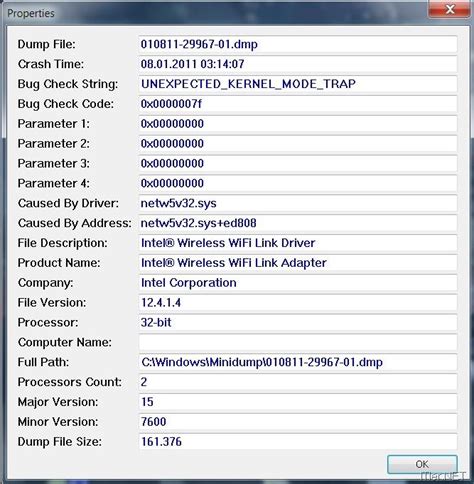Click the Intel Corporation company field
474x484 pixels.
[298, 283]
